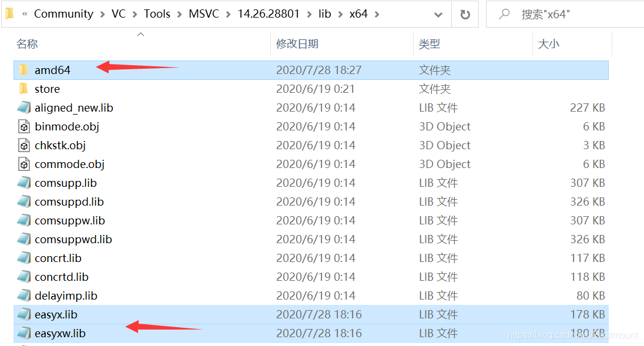Select the aligned_new.lib file name
Viewport: 644px width, 346px height.
tap(74, 108)
